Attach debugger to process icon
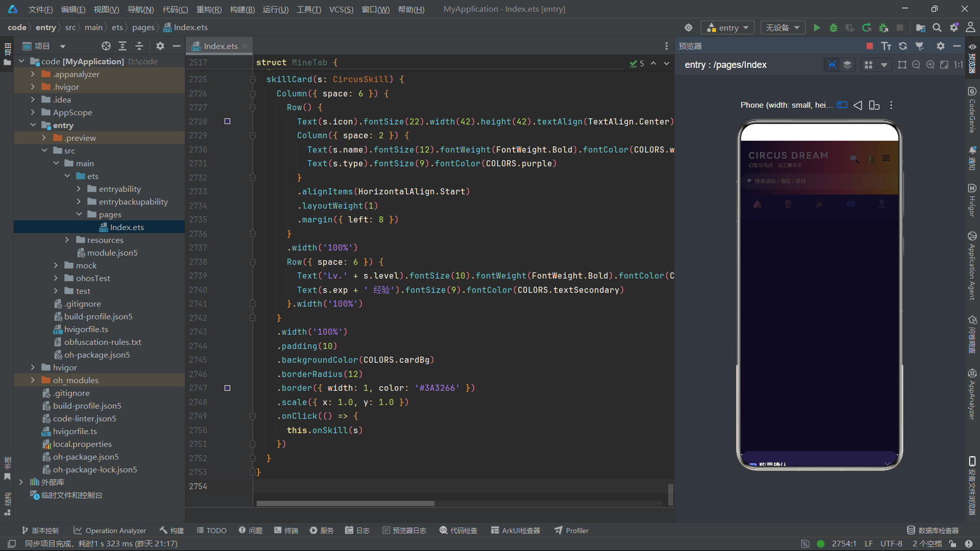The height and width of the screenshot is (551, 980). [x=884, y=28]
